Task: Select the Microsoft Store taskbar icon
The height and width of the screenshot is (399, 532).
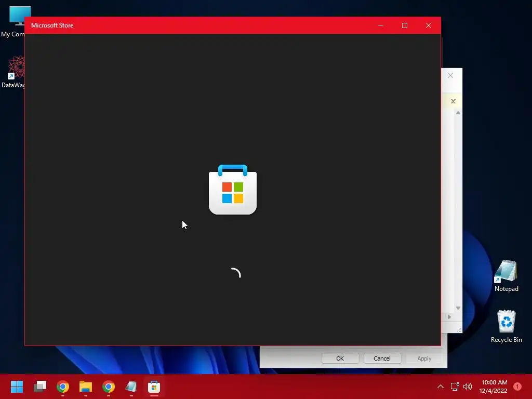Action: pos(154,387)
